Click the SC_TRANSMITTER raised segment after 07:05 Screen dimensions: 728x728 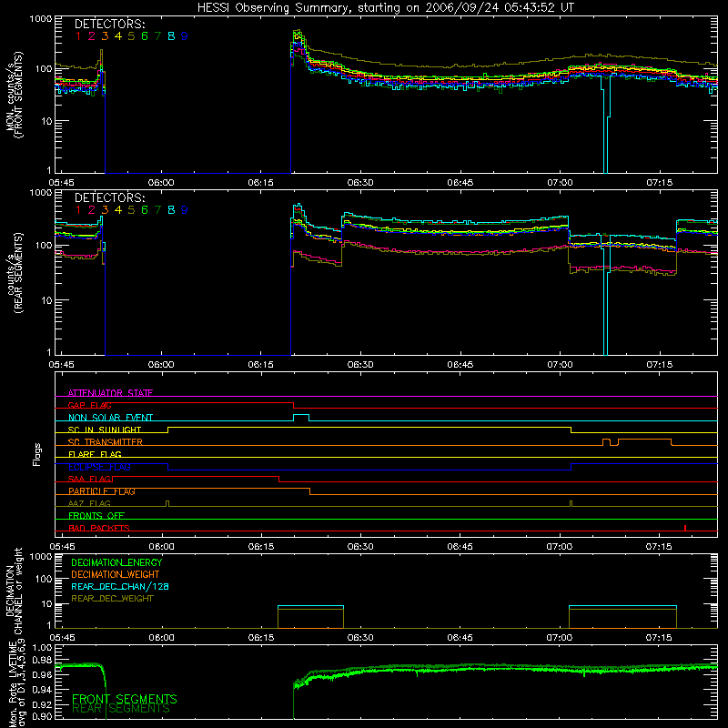coord(645,442)
